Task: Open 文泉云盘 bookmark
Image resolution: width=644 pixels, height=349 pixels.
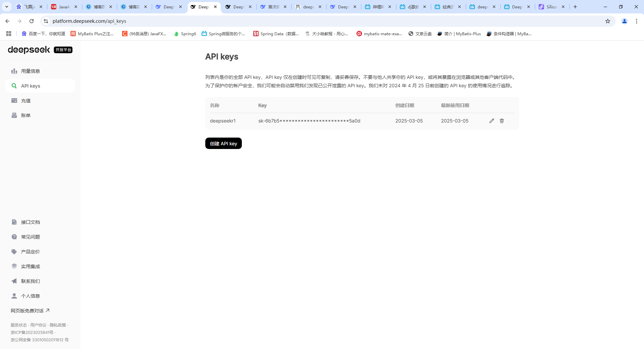Action: pos(420,34)
